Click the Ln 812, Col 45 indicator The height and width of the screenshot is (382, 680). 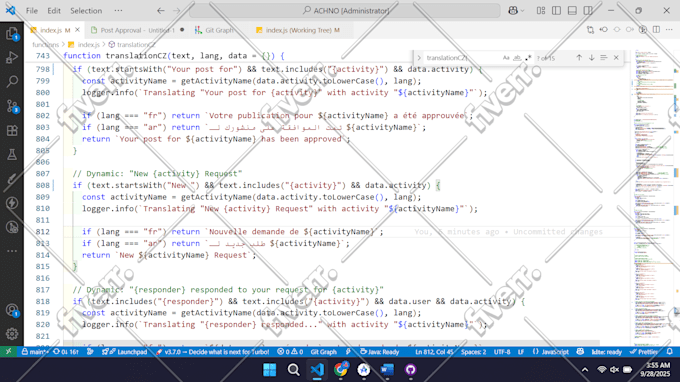point(434,352)
